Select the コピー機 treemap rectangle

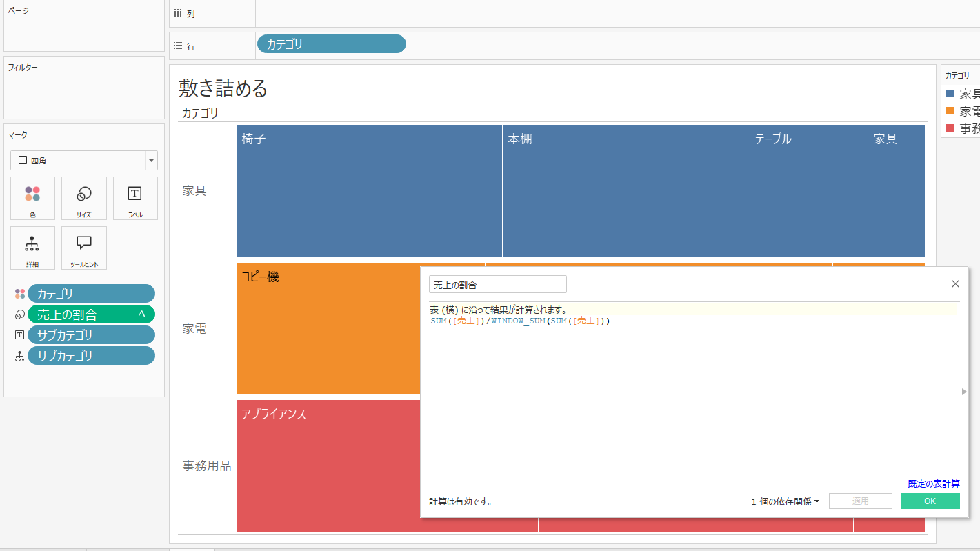328,328
